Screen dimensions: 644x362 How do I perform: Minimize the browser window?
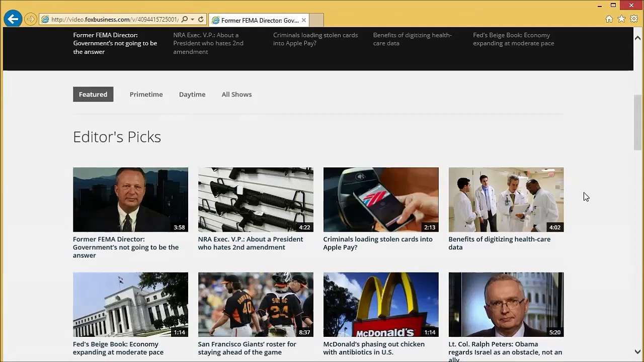tap(599, 6)
